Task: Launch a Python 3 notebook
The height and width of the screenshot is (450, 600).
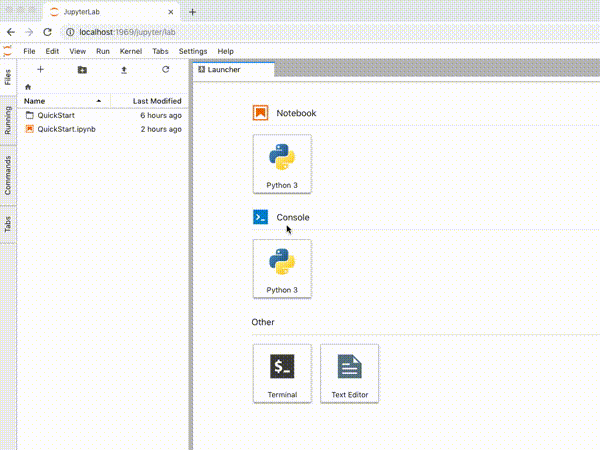Action: (x=282, y=164)
